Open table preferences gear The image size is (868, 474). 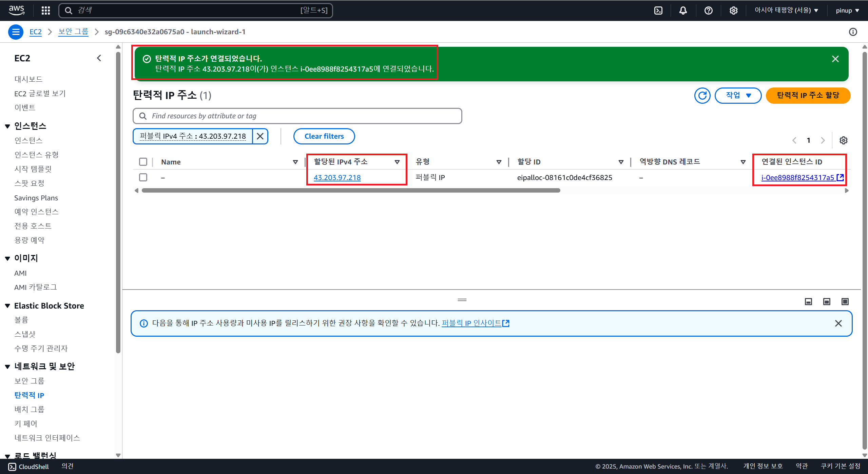(843, 140)
